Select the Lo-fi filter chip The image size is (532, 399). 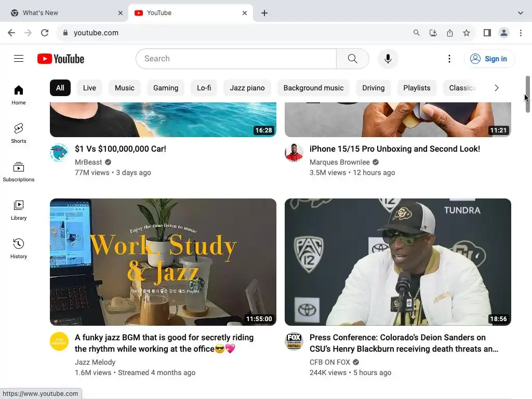coord(204,88)
